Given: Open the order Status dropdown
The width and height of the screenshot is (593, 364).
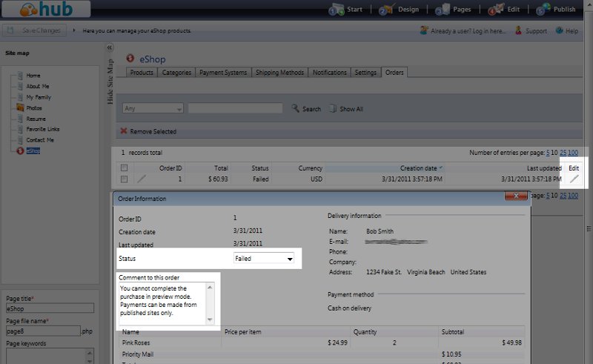Looking at the screenshot, I should [263, 259].
